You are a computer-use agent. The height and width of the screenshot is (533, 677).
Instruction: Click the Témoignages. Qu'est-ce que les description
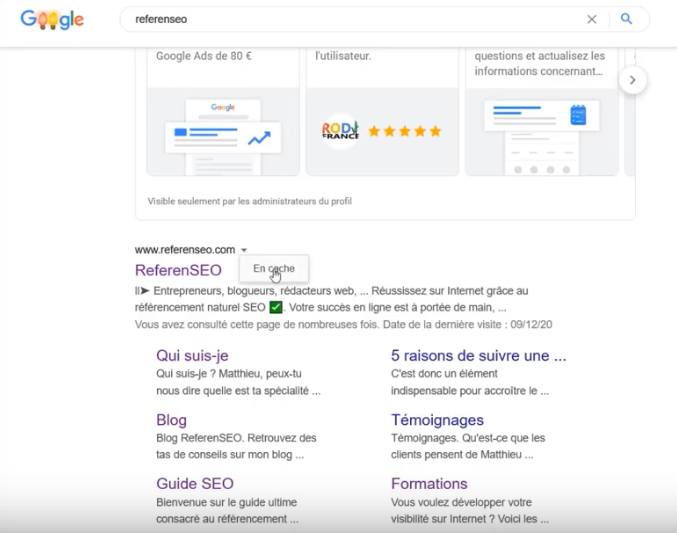point(468,446)
